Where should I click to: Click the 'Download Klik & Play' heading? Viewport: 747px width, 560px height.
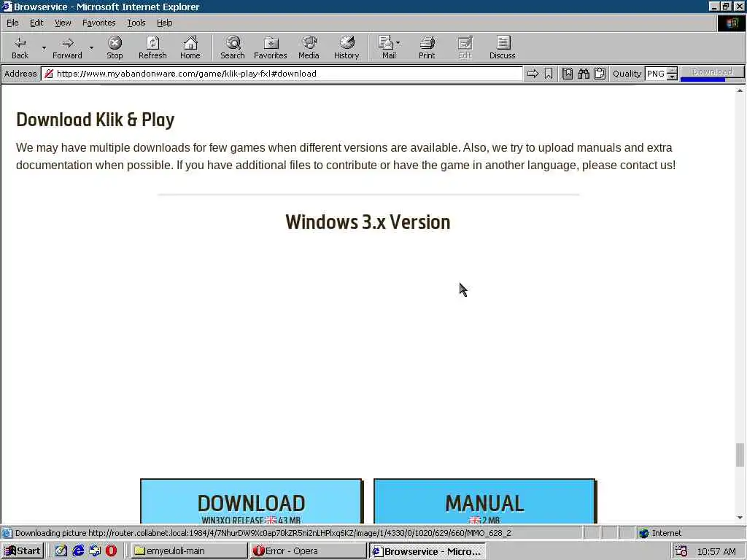click(96, 119)
